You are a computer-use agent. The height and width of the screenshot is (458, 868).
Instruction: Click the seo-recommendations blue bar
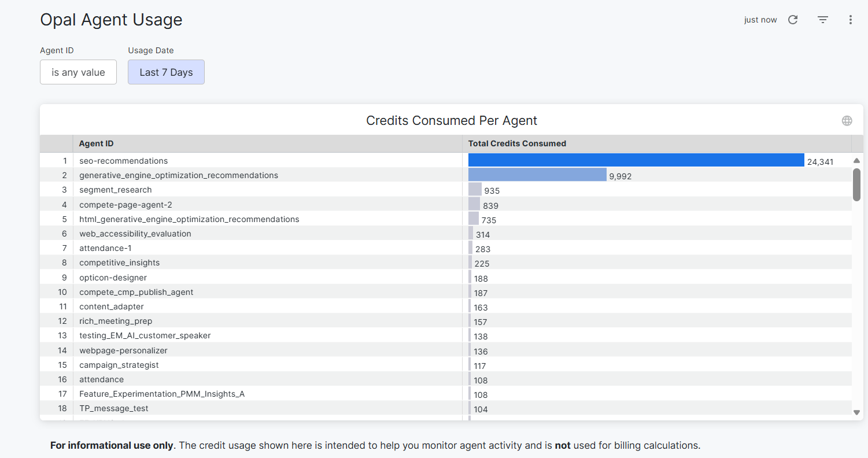click(x=636, y=160)
